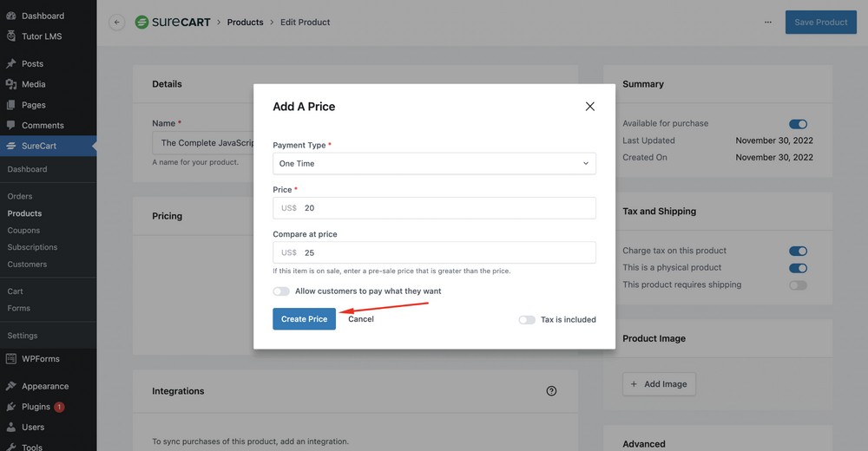Image resolution: width=868 pixels, height=451 pixels.
Task: Toggle This product requires shipping
Action: click(x=799, y=285)
